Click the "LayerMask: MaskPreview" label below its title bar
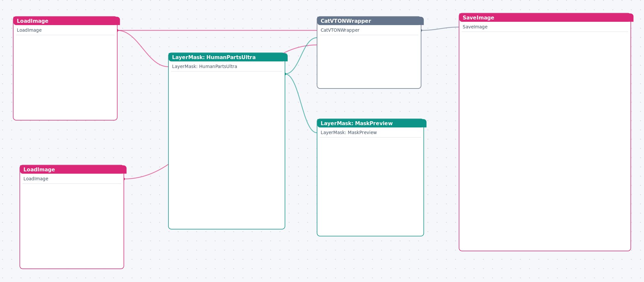 tap(348, 132)
